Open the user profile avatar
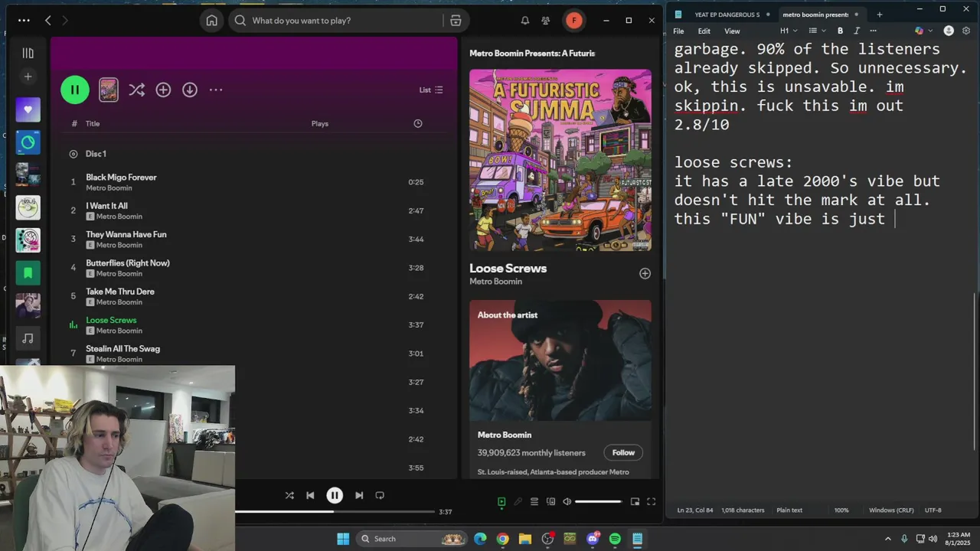Viewport: 980px width, 551px height. [574, 21]
